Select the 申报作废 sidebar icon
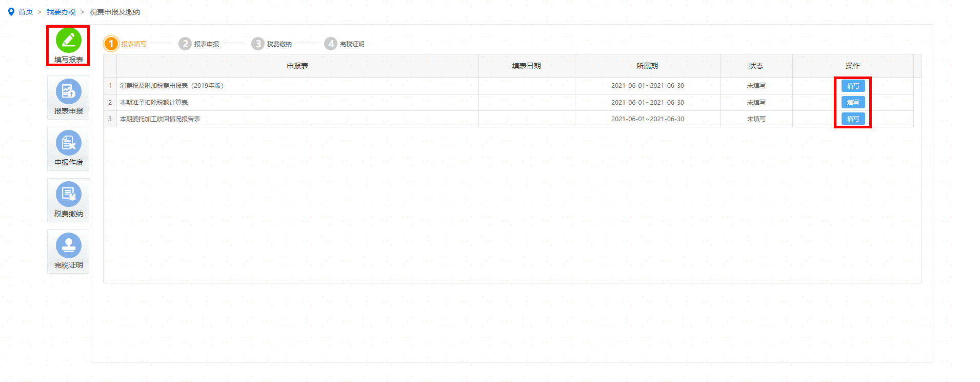The image size is (980, 382). coord(69,143)
